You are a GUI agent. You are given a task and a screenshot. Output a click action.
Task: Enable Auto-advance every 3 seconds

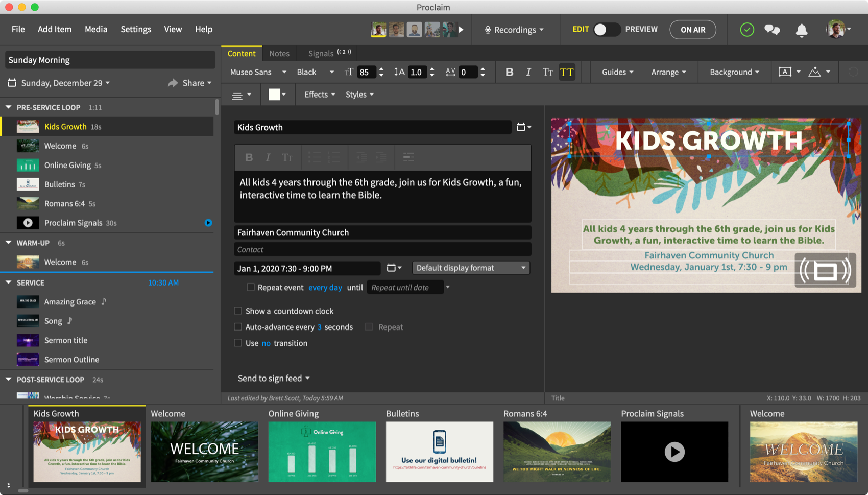pyautogui.click(x=238, y=327)
